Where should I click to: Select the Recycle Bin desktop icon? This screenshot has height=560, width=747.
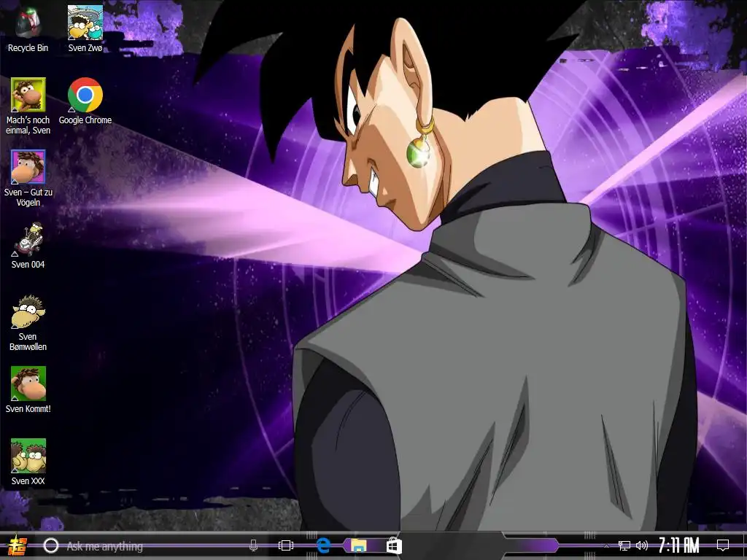pos(28,29)
